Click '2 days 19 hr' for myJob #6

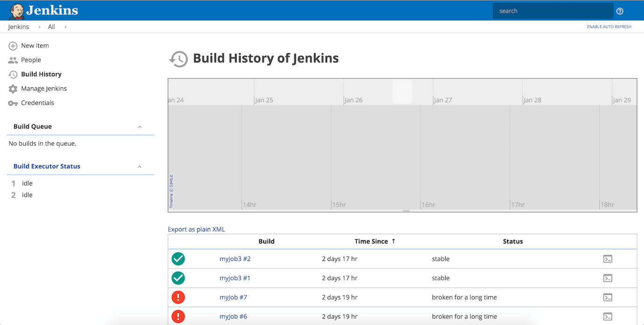click(x=340, y=316)
